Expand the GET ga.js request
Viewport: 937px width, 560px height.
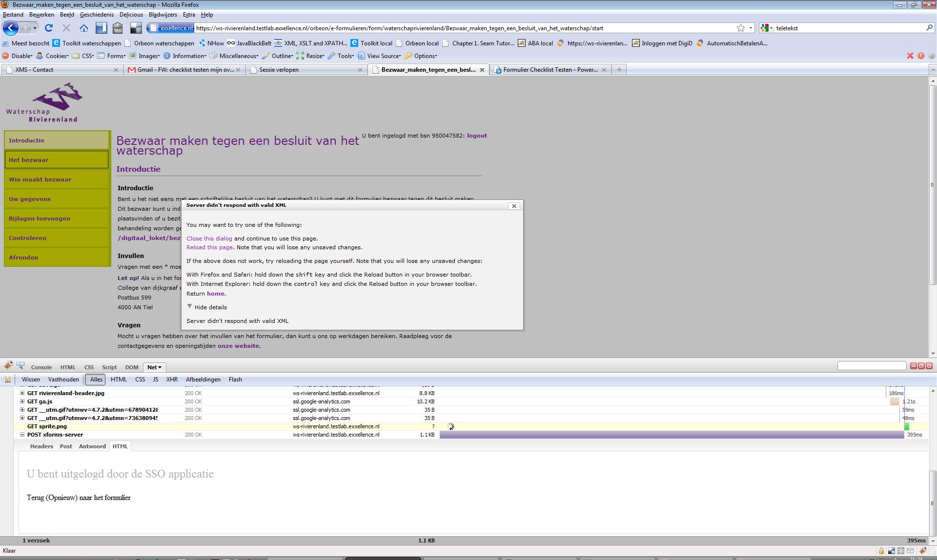[22, 401]
